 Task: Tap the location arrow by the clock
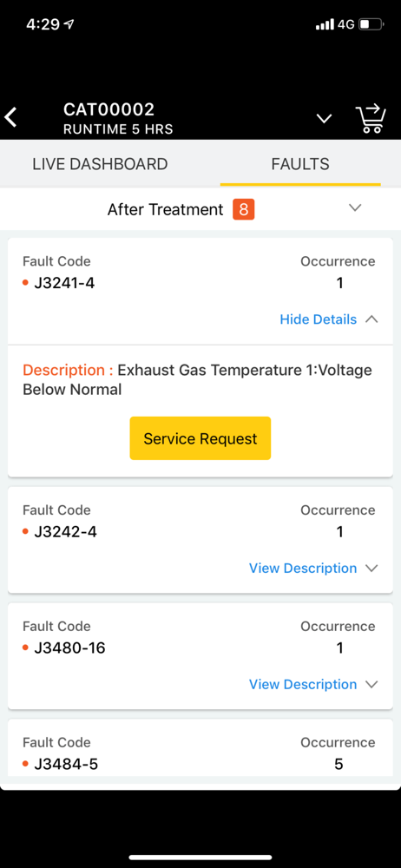click(x=69, y=24)
